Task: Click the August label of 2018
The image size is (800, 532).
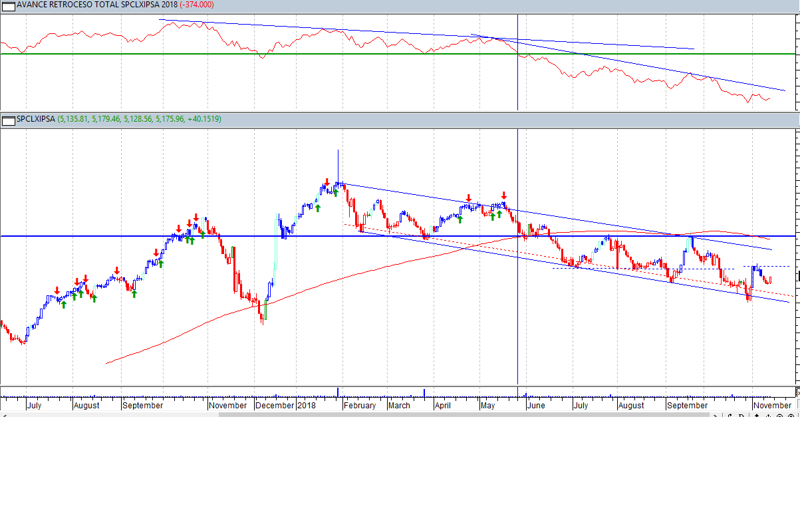Action: [x=631, y=405]
